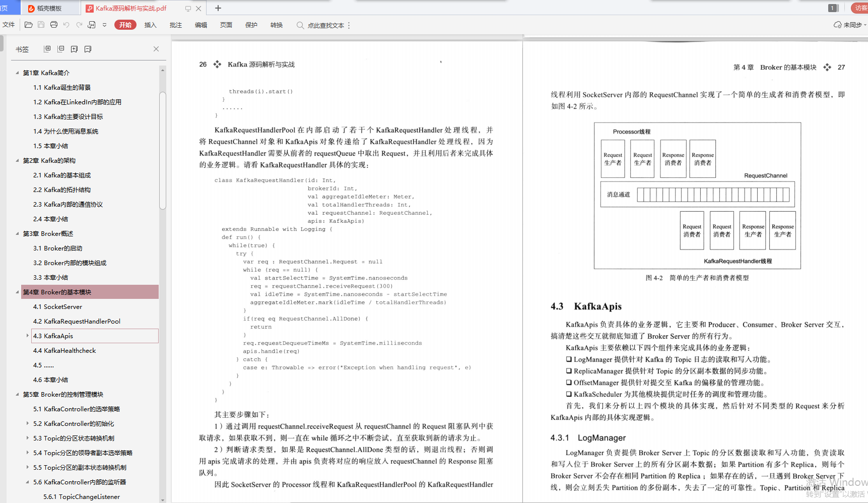868x503 pixels.
Task: Switch to the 稻壳模板 tab
Action: pyautogui.click(x=50, y=8)
